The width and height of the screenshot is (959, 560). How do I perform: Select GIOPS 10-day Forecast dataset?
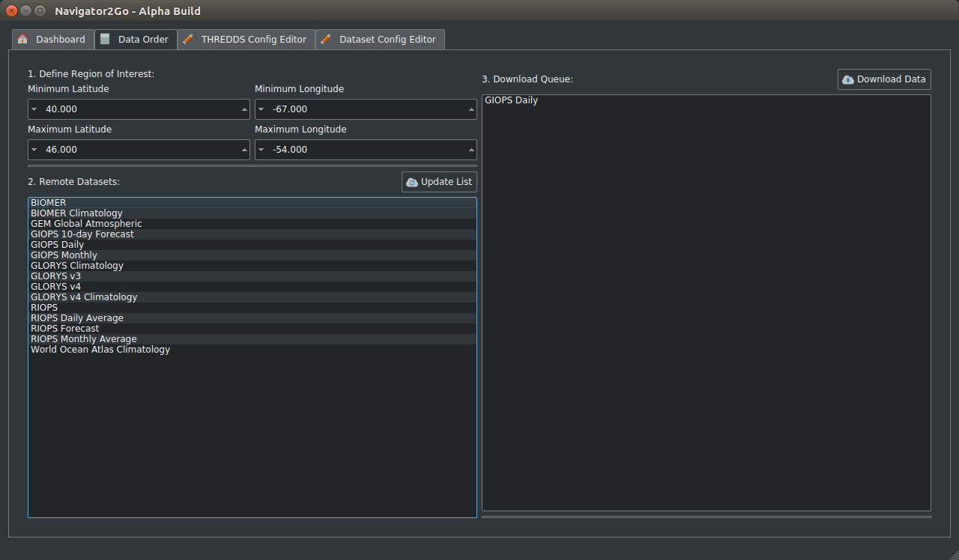click(252, 234)
